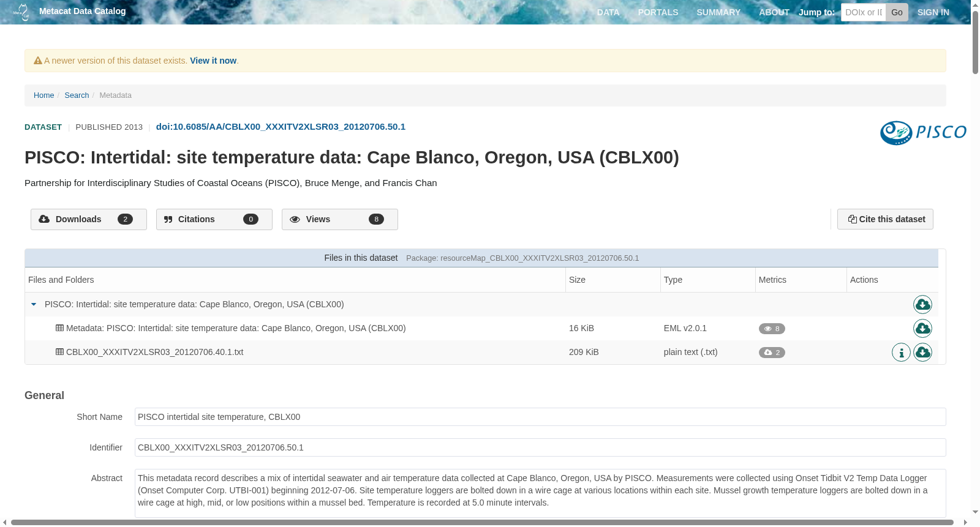Click the Citations quote icon
980x527 pixels.
coord(168,219)
